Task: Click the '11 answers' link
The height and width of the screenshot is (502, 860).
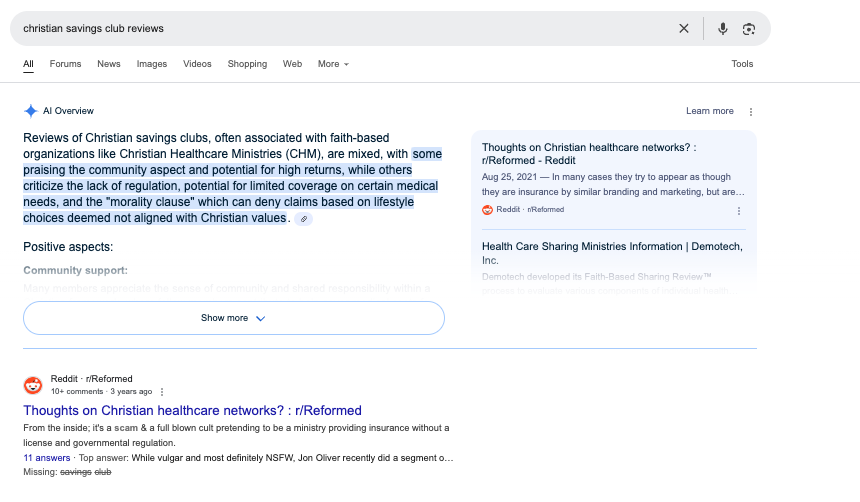Action: coord(47,458)
